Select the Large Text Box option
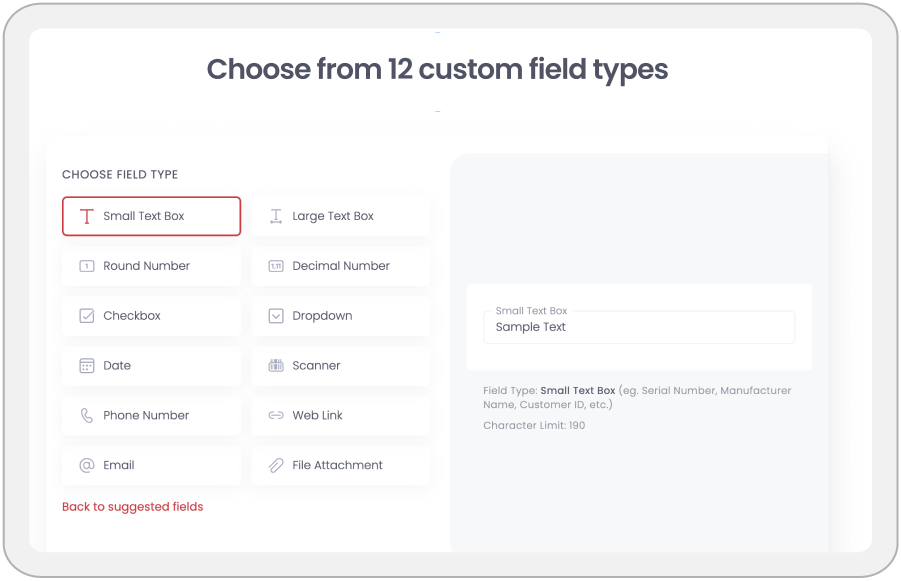The height and width of the screenshot is (581, 901). pyautogui.click(x=340, y=216)
